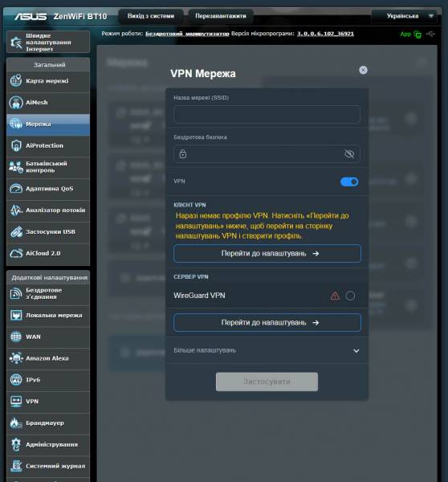Screen dimensions: 448x482
Task: Click the Мережа globe icon in the sidebar
Action: 16,124
